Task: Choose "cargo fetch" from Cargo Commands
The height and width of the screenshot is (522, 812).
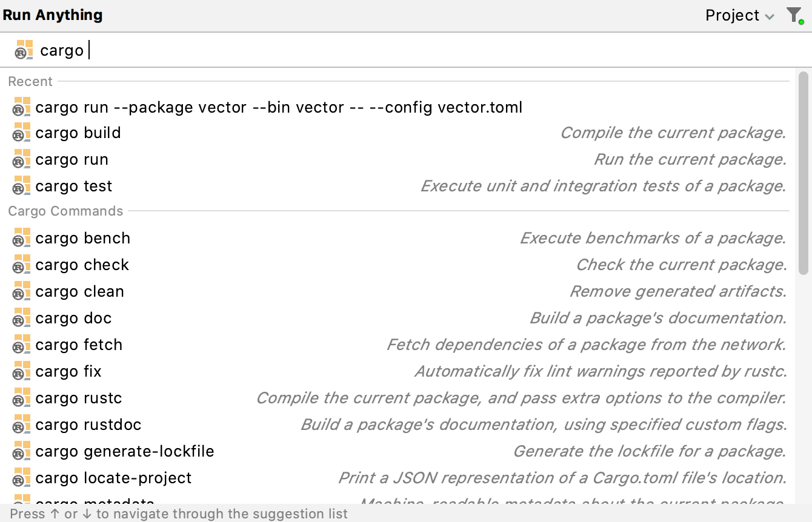Action: point(79,345)
